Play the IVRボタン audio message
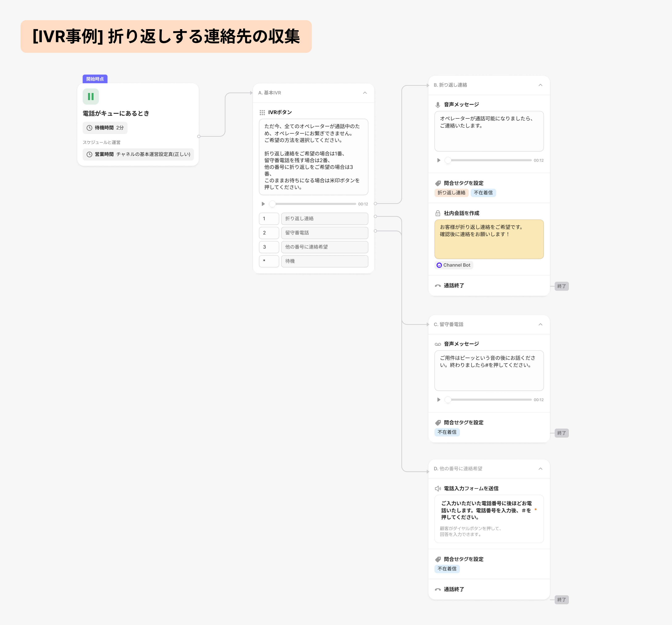Viewport: 672px width, 625px height. [x=263, y=204]
